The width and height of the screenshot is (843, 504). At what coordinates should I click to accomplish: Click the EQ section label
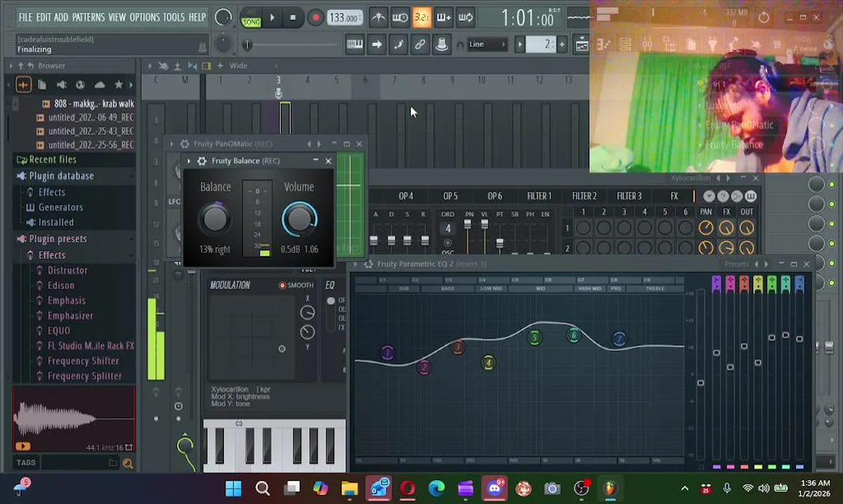330,286
